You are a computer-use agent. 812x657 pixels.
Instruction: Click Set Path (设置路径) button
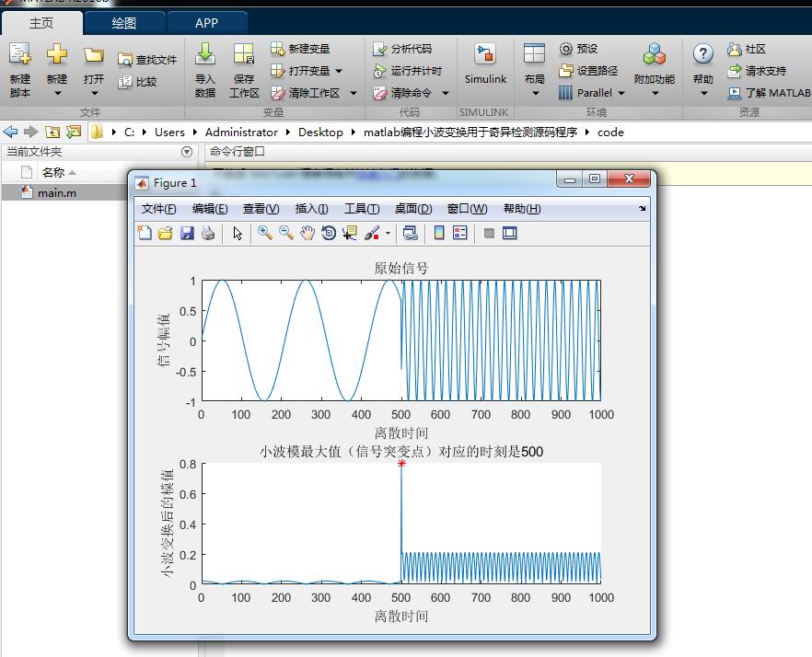pyautogui.click(x=588, y=71)
